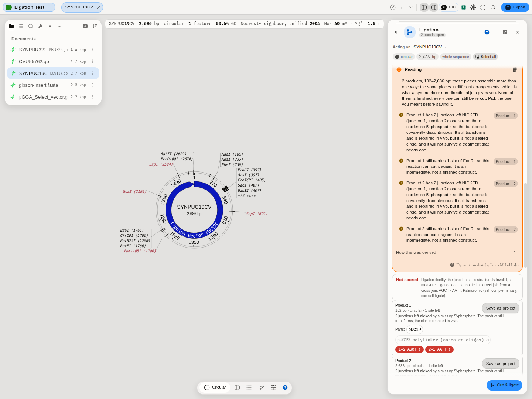Open sidebar search magnifier icon
The width and height of the screenshot is (532, 399).
(31, 26)
